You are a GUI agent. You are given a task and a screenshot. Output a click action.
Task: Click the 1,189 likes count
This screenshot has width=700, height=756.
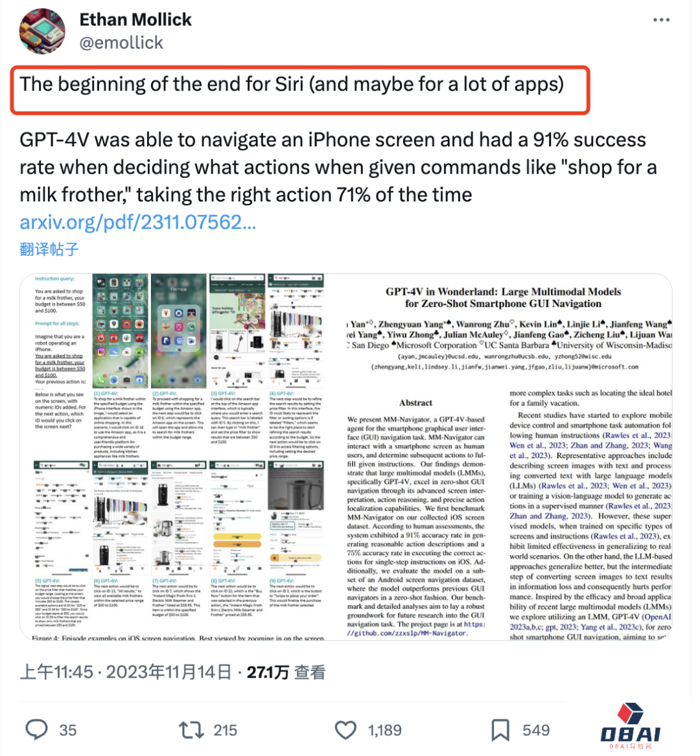pos(384,730)
